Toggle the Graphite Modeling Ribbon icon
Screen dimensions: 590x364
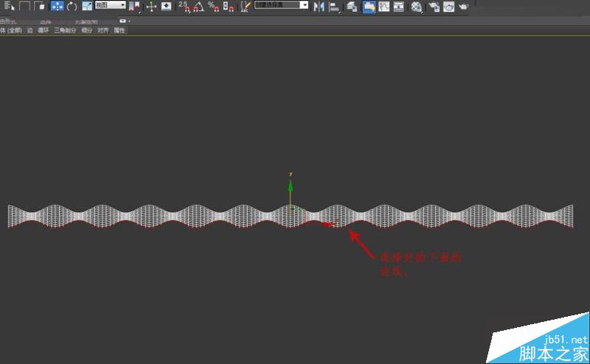pos(369,7)
